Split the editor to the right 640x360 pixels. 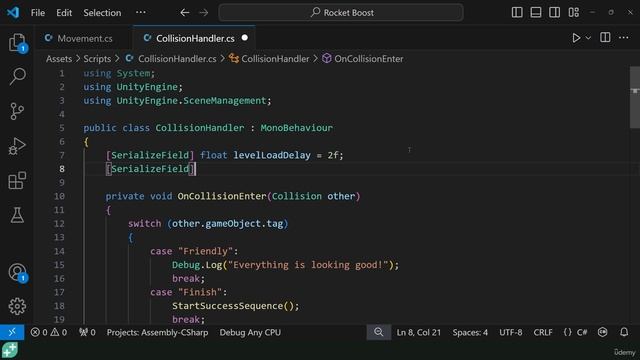coord(605,38)
